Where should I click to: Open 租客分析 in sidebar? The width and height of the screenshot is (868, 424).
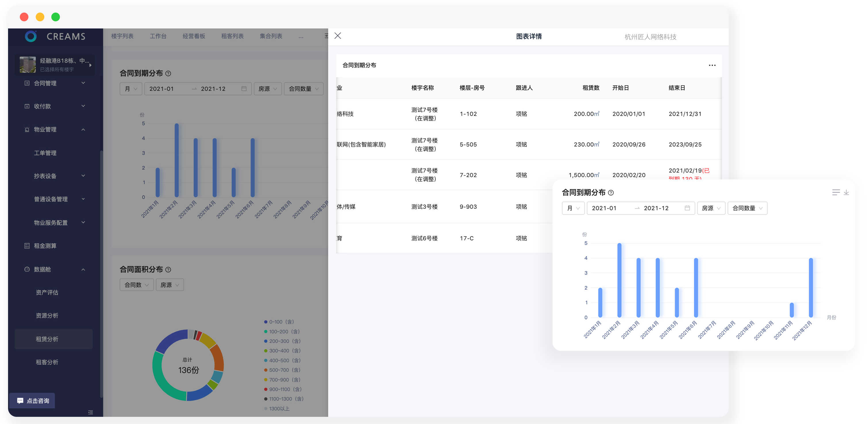click(x=47, y=362)
